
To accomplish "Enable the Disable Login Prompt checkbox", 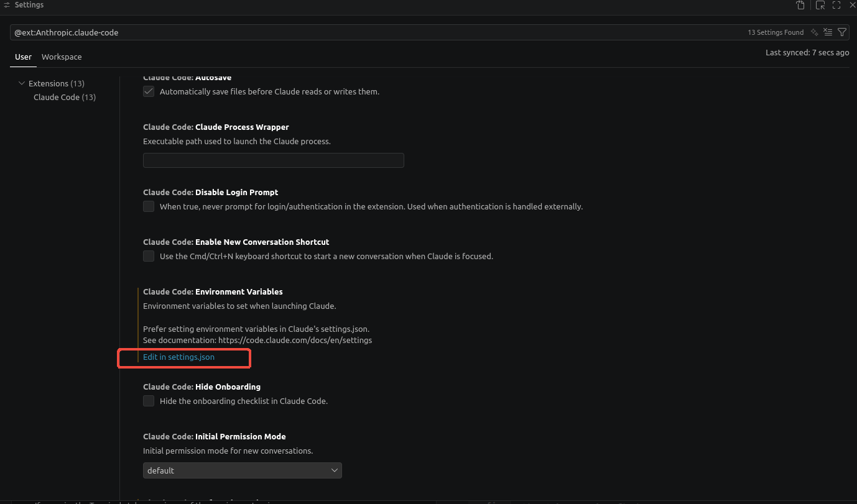I will pyautogui.click(x=149, y=206).
